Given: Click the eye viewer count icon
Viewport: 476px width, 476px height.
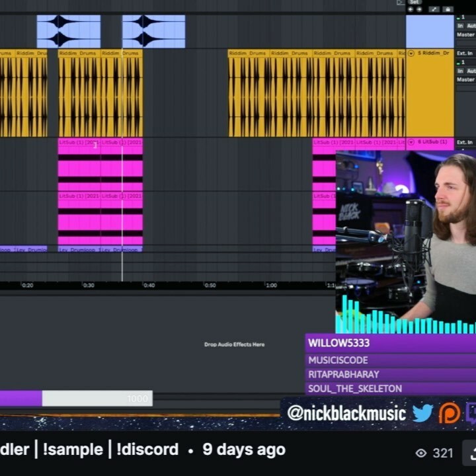Looking at the screenshot, I should point(421,454).
